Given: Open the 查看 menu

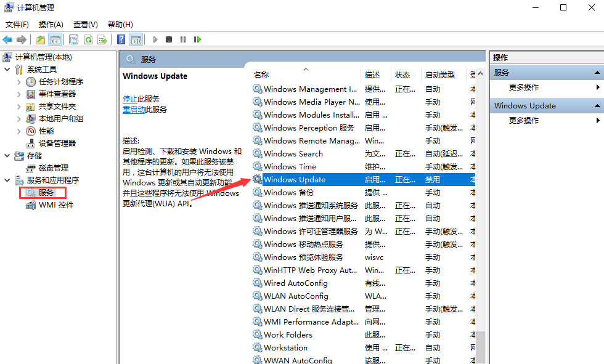Looking at the screenshot, I should pos(85,24).
